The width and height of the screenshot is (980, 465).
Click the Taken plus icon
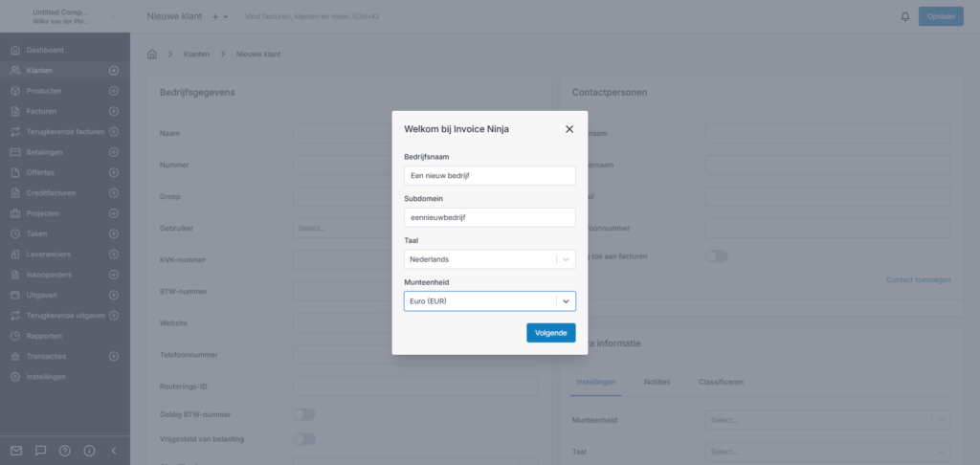coord(114,233)
